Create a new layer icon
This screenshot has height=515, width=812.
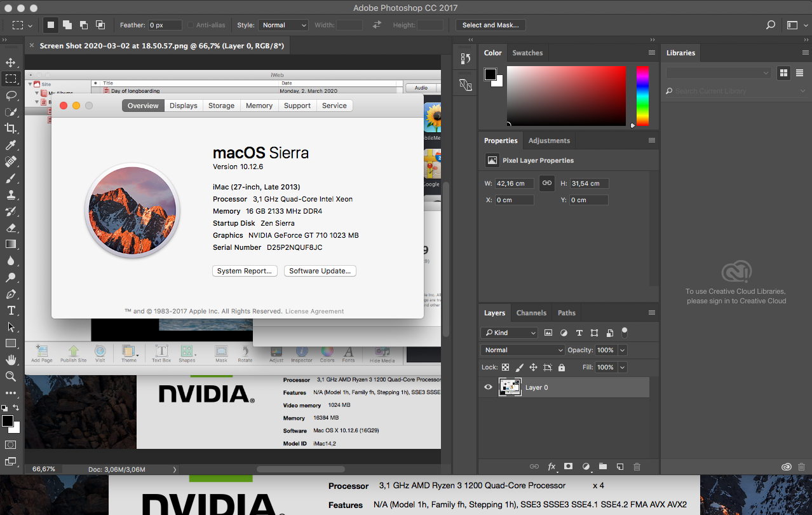coord(619,467)
